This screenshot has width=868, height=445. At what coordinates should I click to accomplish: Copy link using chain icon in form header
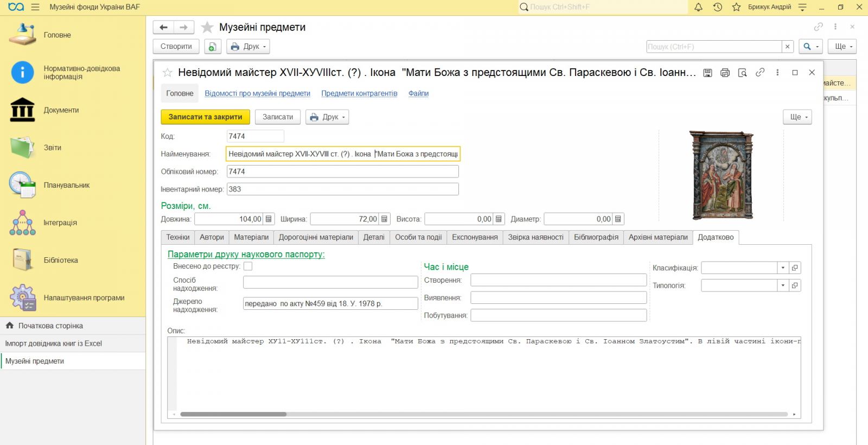point(760,72)
